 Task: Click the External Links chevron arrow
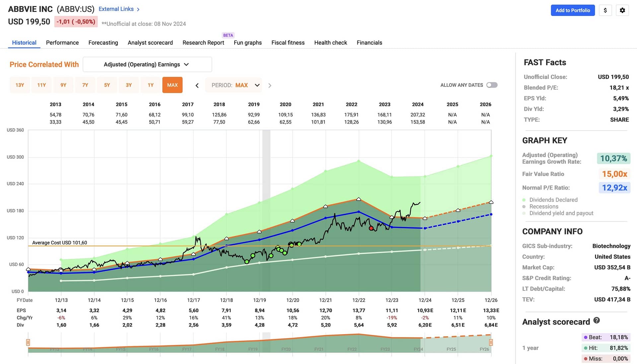click(x=138, y=9)
